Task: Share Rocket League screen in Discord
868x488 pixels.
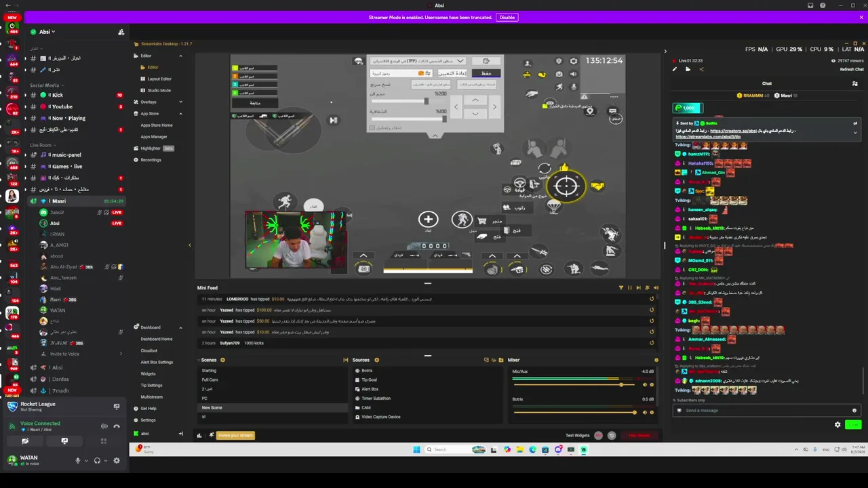Action: (x=117, y=407)
